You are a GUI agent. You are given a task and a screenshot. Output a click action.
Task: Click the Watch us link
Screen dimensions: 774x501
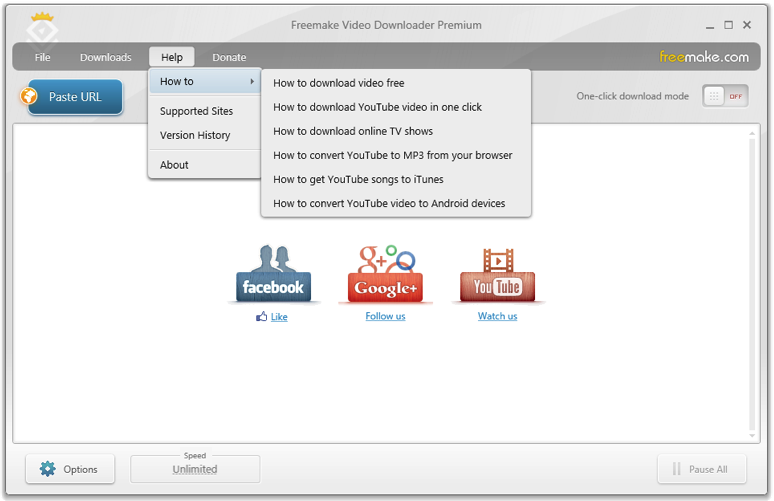(498, 316)
